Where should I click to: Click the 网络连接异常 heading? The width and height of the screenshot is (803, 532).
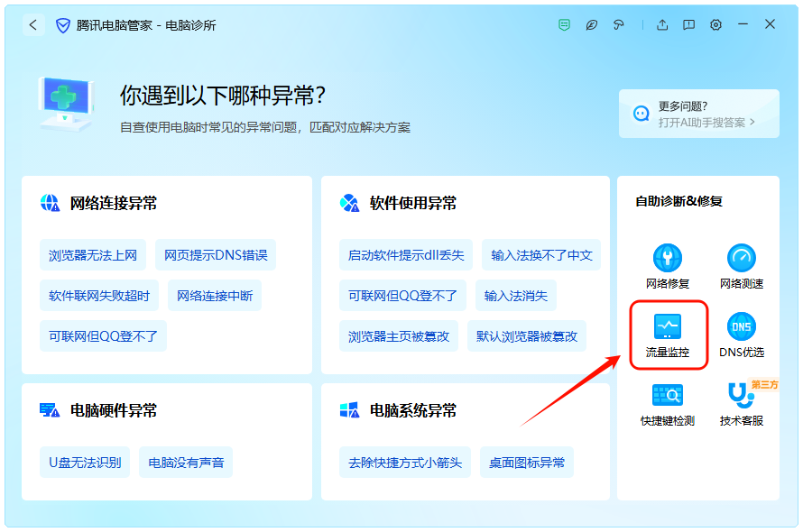pos(113,203)
